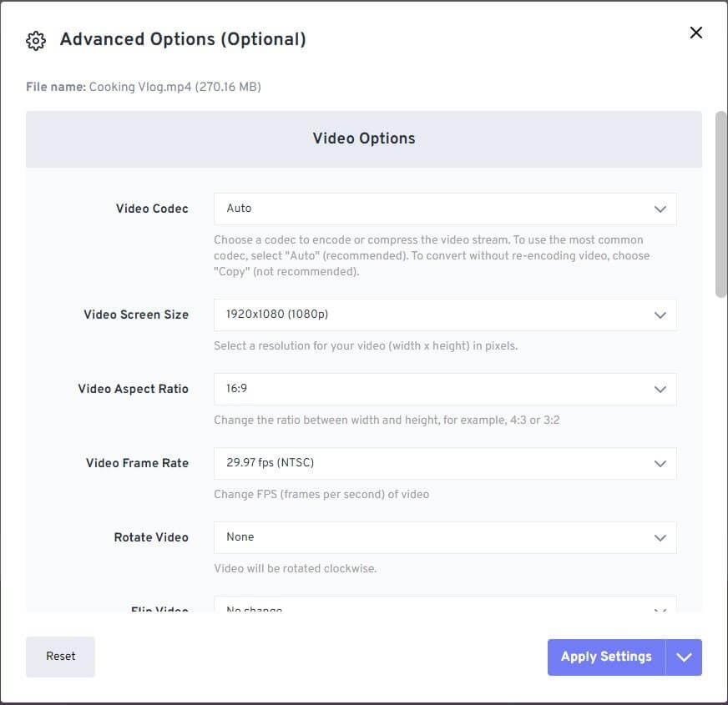
Task: Click the Video Codec chevron arrow
Action: [660, 209]
